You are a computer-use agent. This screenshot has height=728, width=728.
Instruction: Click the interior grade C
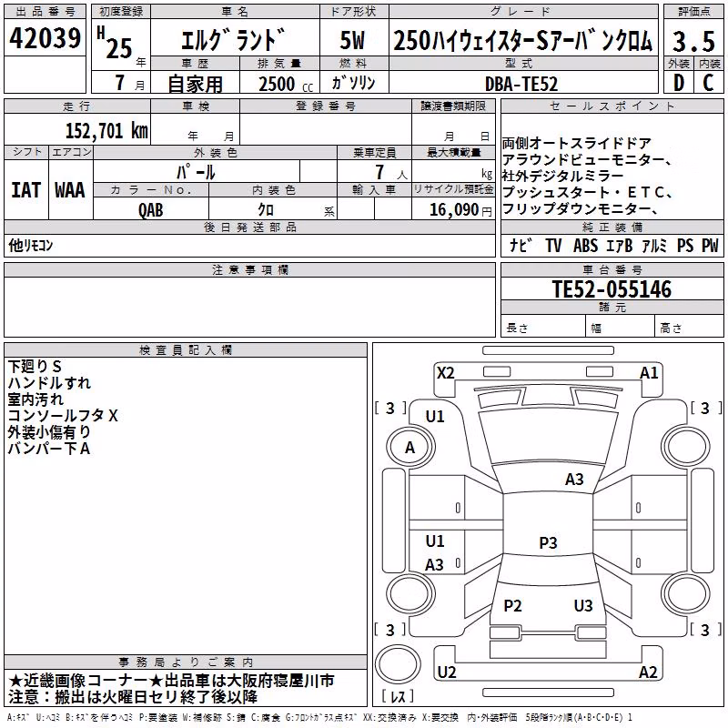[x=708, y=83]
